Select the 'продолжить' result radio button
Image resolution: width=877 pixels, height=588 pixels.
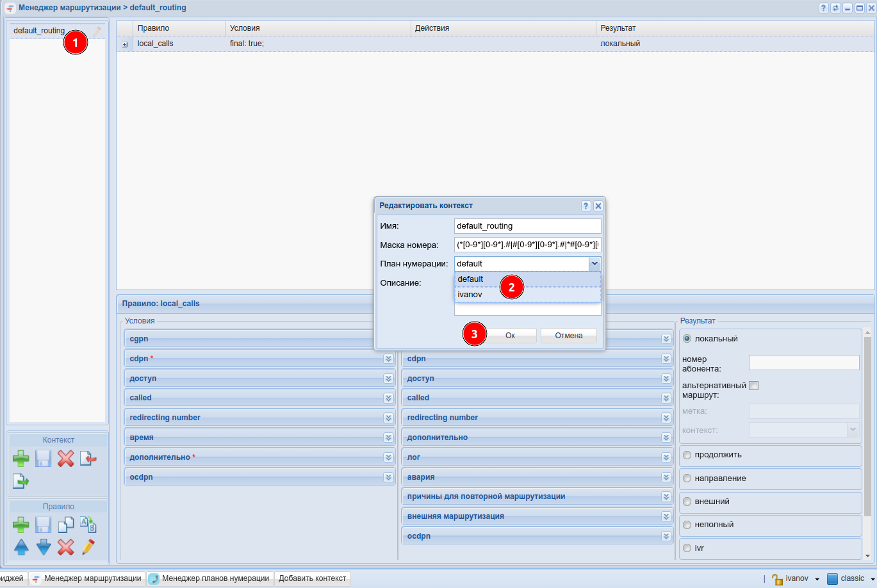(x=687, y=455)
